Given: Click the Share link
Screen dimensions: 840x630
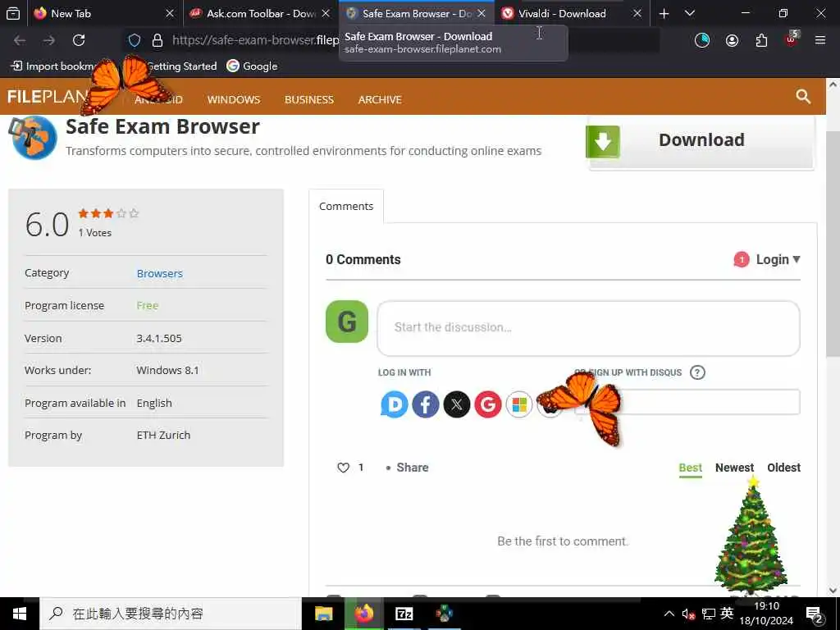Looking at the screenshot, I should pyautogui.click(x=412, y=468).
